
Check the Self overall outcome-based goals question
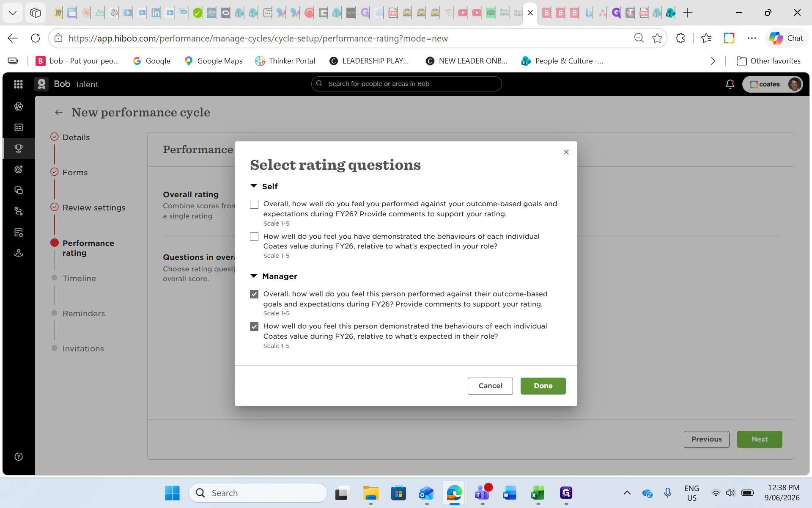[x=254, y=204]
